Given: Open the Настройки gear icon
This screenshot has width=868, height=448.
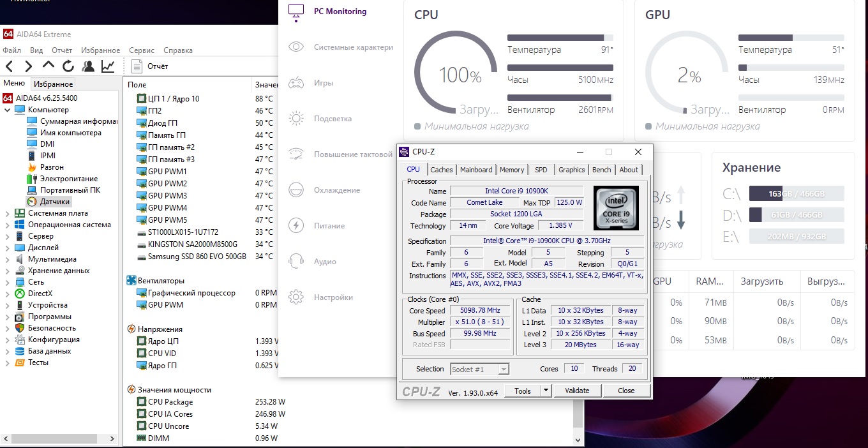Looking at the screenshot, I should pyautogui.click(x=296, y=297).
